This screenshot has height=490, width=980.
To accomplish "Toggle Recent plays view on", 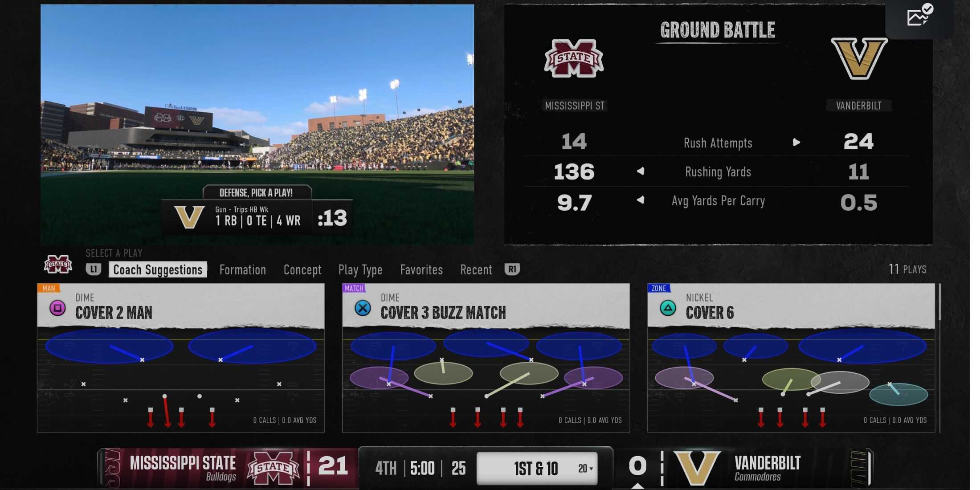I will (477, 269).
